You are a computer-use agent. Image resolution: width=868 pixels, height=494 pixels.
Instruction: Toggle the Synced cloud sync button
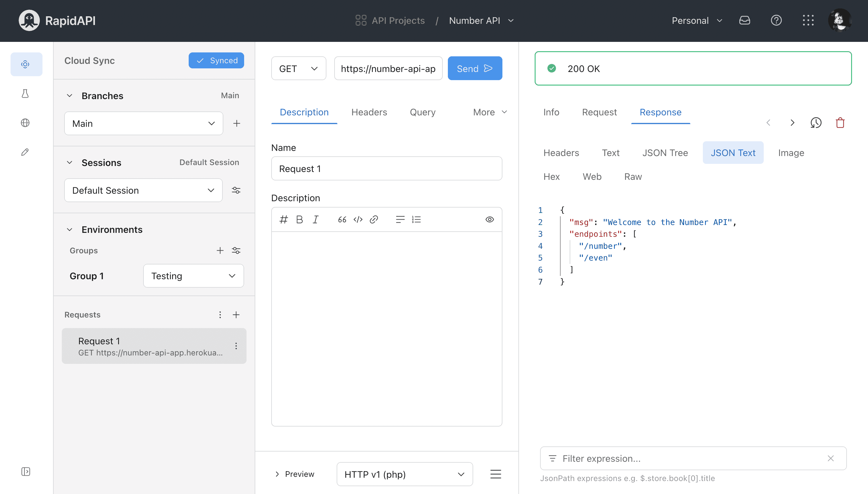tap(216, 60)
